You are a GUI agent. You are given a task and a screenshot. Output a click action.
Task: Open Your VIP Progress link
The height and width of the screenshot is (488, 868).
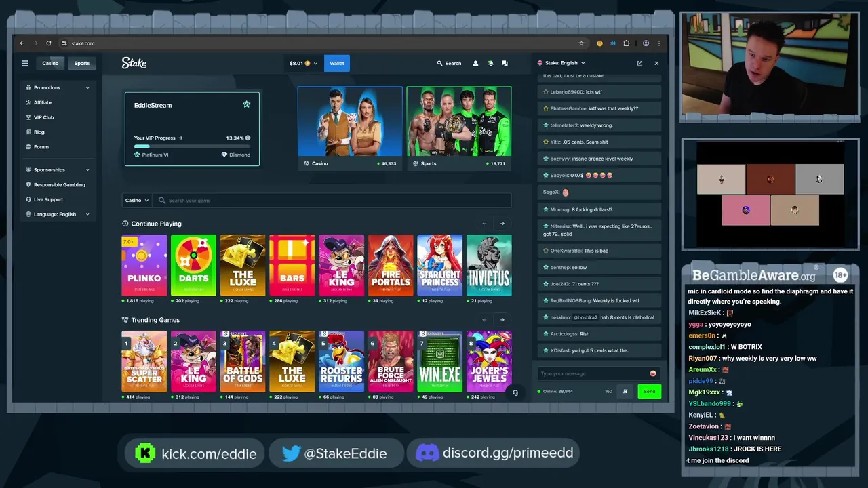(159, 138)
